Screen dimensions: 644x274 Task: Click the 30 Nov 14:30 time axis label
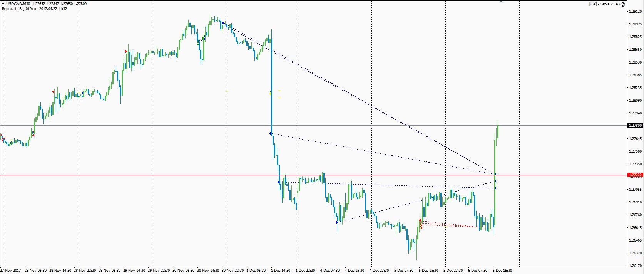point(208,271)
